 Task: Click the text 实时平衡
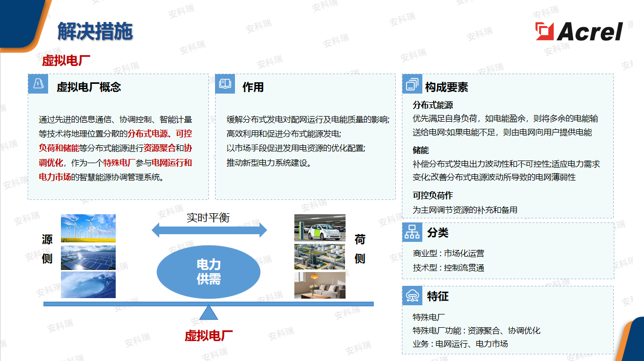(x=208, y=217)
